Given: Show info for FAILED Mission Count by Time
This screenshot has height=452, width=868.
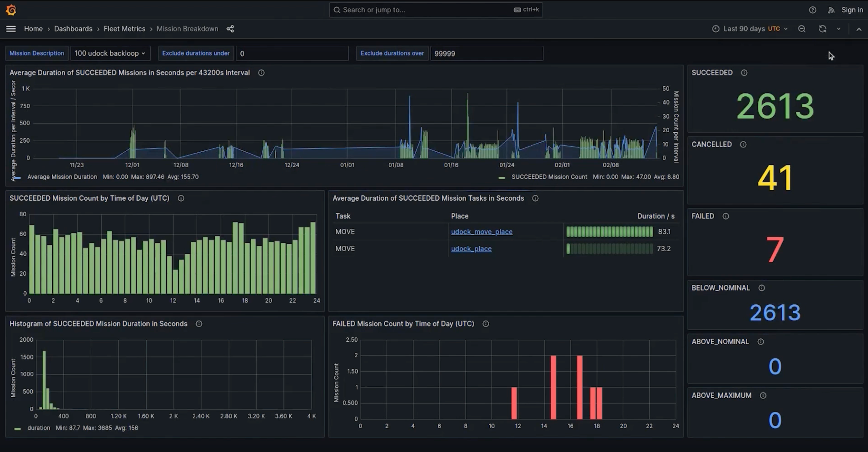Looking at the screenshot, I should pyautogui.click(x=485, y=324).
